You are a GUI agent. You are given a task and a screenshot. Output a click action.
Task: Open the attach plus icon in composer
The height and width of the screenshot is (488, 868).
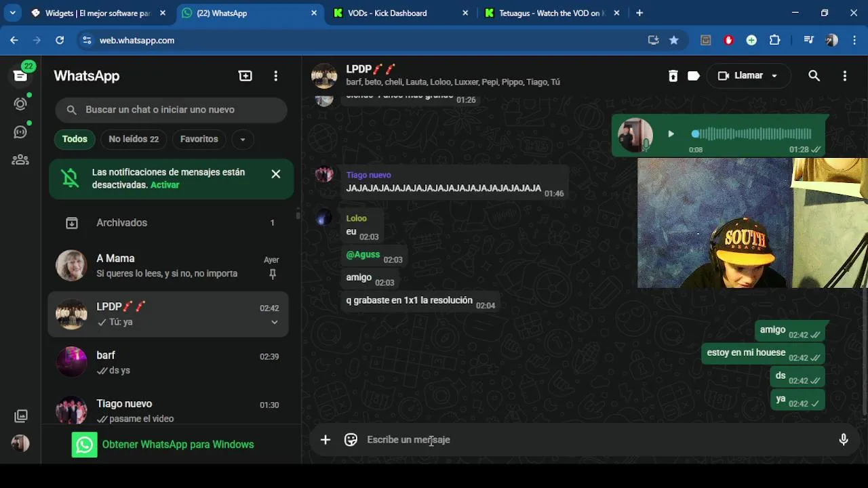325,440
